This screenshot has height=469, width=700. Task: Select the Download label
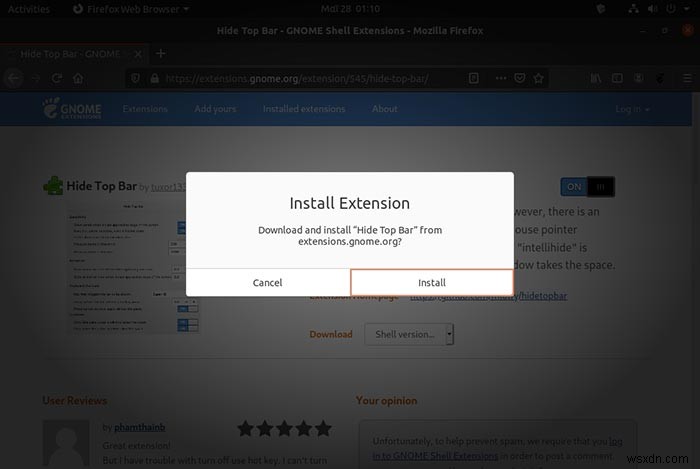point(331,334)
